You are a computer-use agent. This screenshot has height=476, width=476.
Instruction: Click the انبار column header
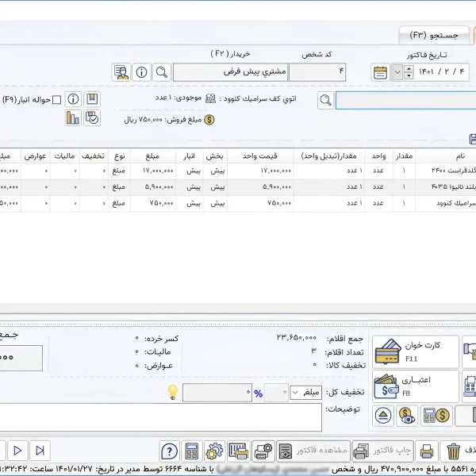tap(189, 156)
